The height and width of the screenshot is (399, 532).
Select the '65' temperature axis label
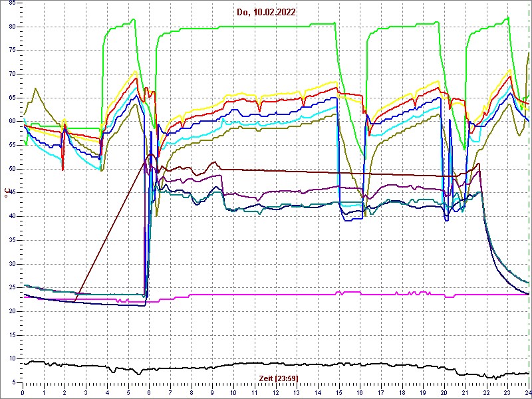pos(12,98)
